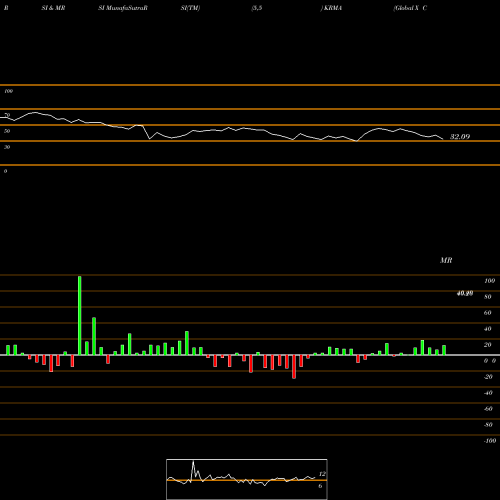This screenshot has height=500, width=500.
Task: Click the 'MR' panel title
Action: point(446,260)
